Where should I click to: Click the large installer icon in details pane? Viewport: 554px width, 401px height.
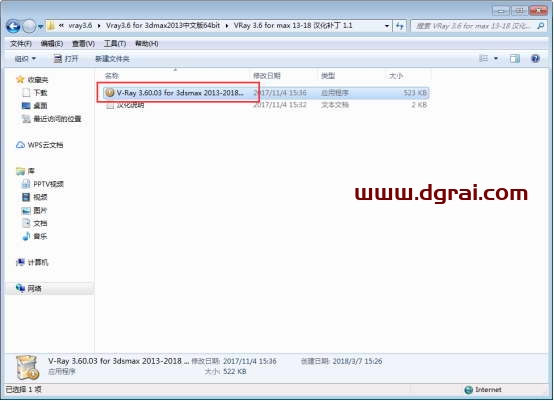pyautogui.click(x=28, y=367)
